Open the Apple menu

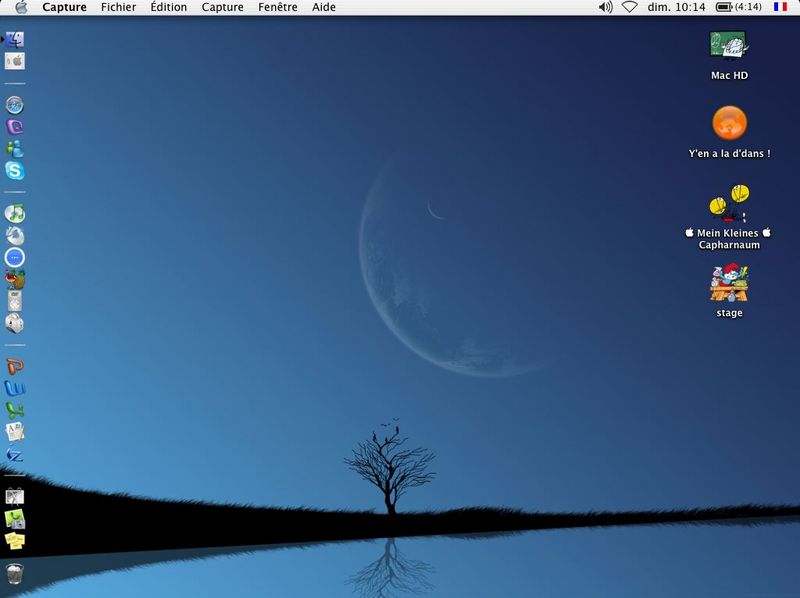point(21,7)
